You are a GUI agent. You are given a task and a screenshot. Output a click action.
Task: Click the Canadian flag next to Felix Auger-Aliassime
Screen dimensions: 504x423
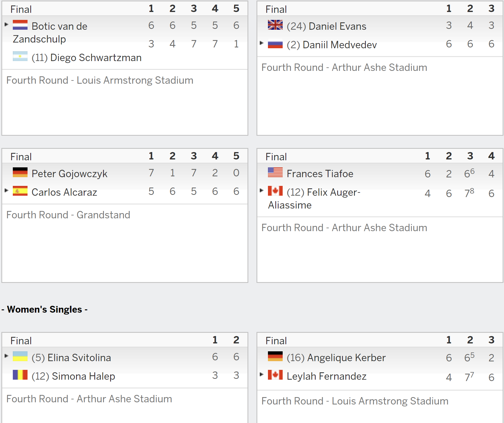pyautogui.click(x=275, y=191)
